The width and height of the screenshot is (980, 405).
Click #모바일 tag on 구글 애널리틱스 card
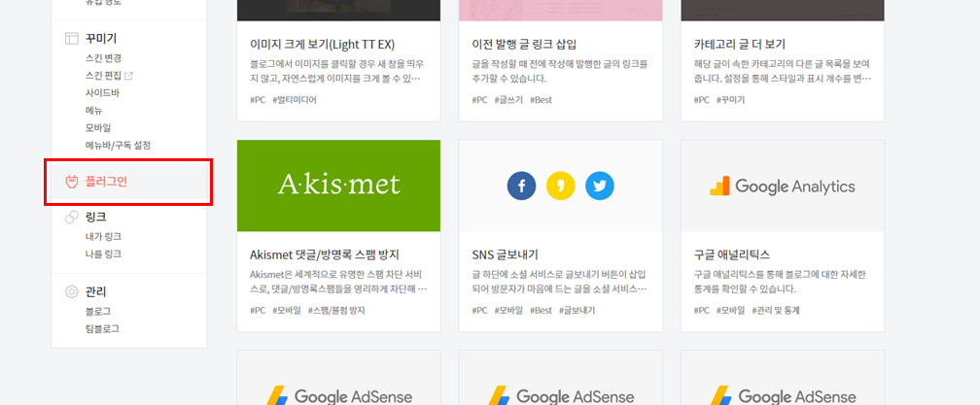(730, 310)
